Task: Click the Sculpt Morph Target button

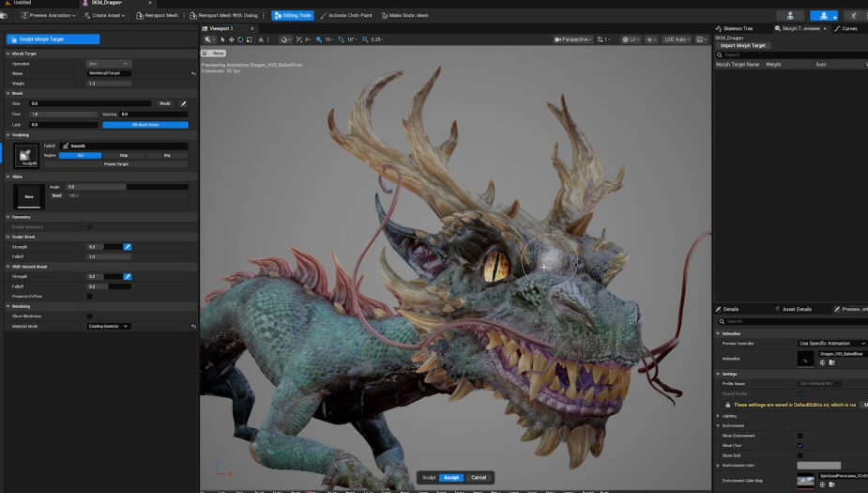Action: click(x=53, y=39)
